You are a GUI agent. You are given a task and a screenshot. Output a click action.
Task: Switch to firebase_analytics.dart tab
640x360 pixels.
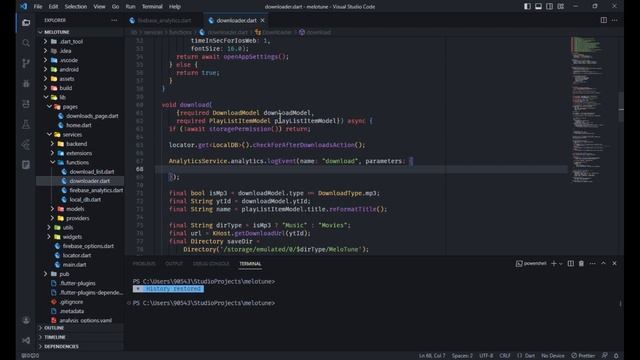point(160,20)
